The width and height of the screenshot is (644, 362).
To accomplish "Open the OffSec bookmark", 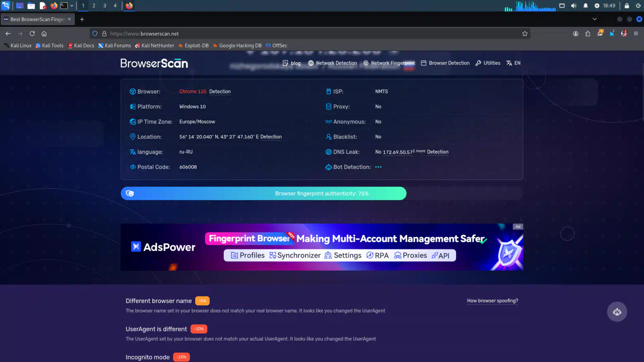I will 277,45.
